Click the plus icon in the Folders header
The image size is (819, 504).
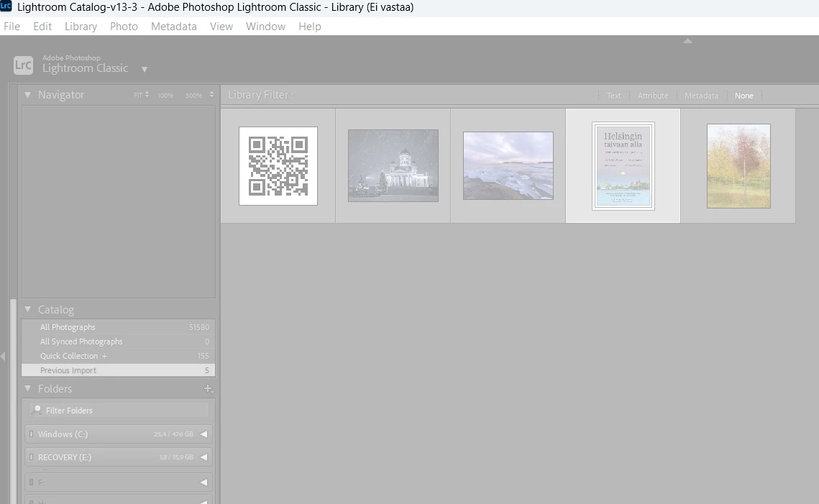[x=208, y=388]
